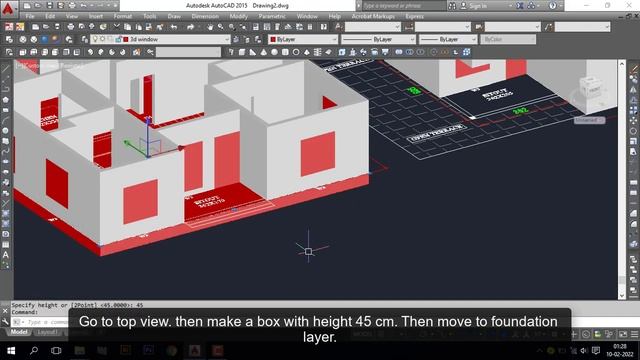Image resolution: width=640 pixels, height=360 pixels.
Task: Click the solid Union icon
Action: [x=399, y=52]
